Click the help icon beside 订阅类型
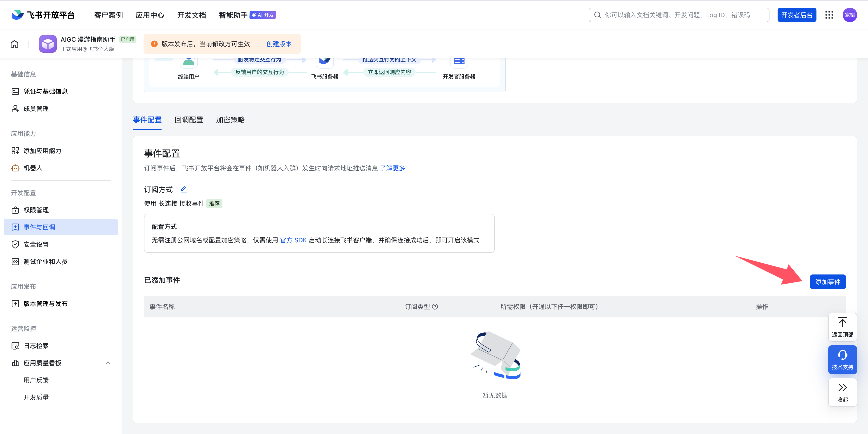 435,307
